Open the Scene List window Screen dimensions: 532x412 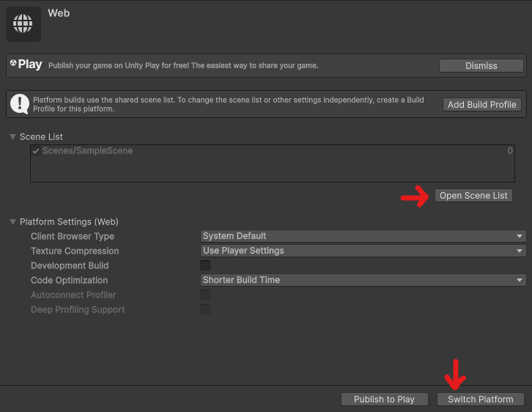473,196
